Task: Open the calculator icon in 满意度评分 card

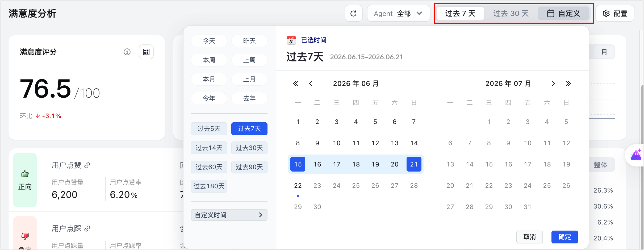Action: point(146,52)
